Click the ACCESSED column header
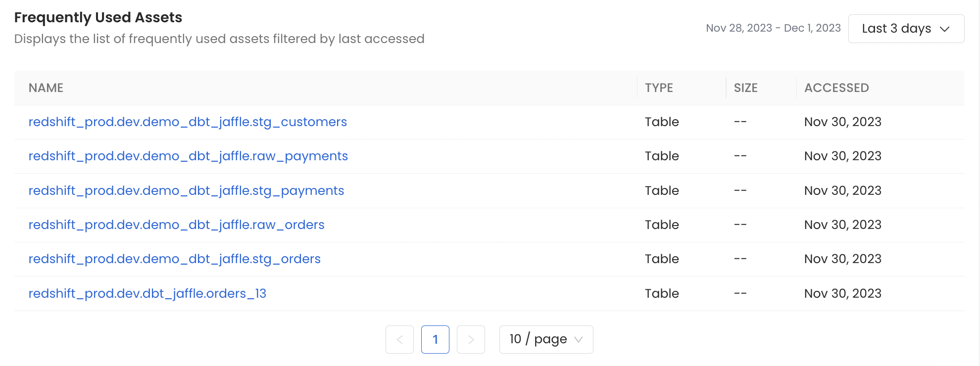 click(x=836, y=88)
